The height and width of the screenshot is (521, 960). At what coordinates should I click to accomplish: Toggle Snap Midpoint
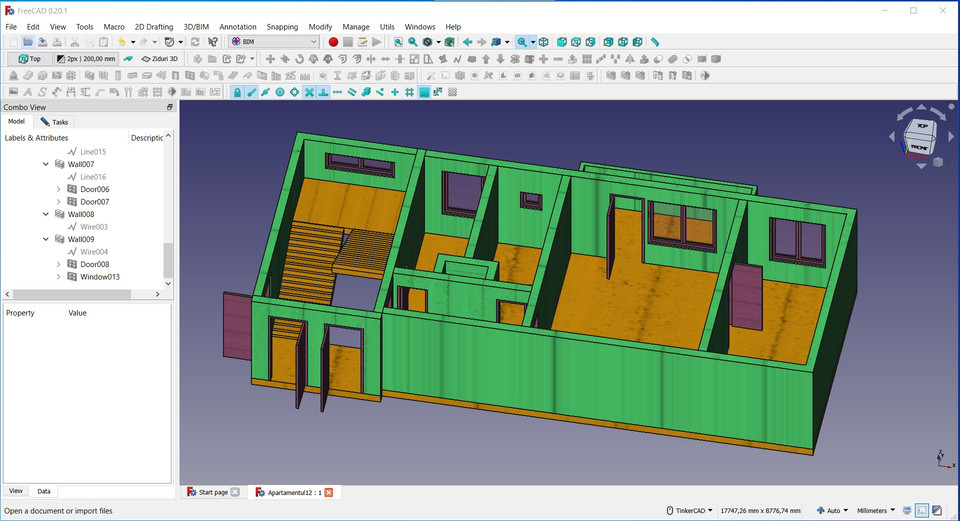click(x=266, y=92)
